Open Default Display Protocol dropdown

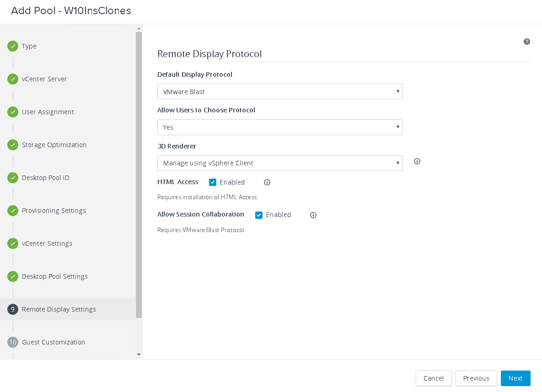pyautogui.click(x=279, y=91)
